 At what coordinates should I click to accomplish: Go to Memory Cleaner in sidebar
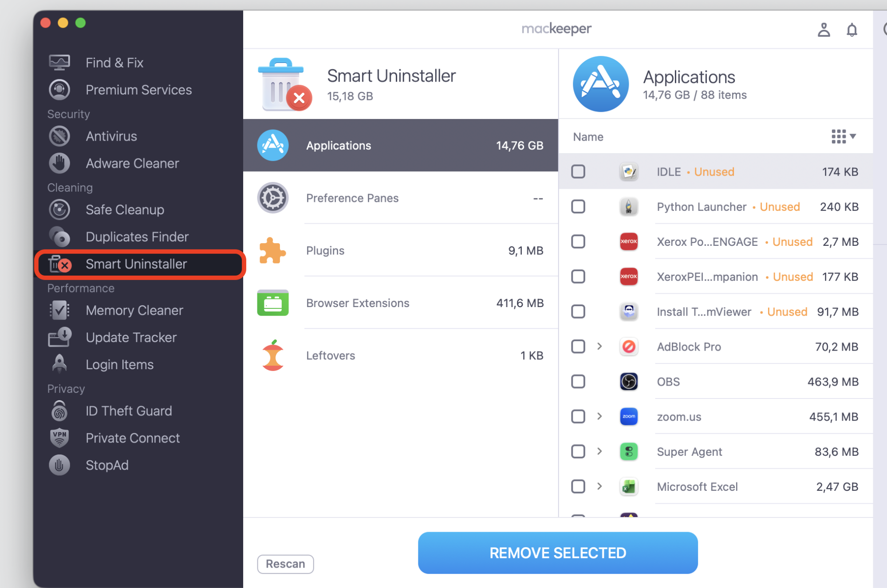tap(138, 310)
